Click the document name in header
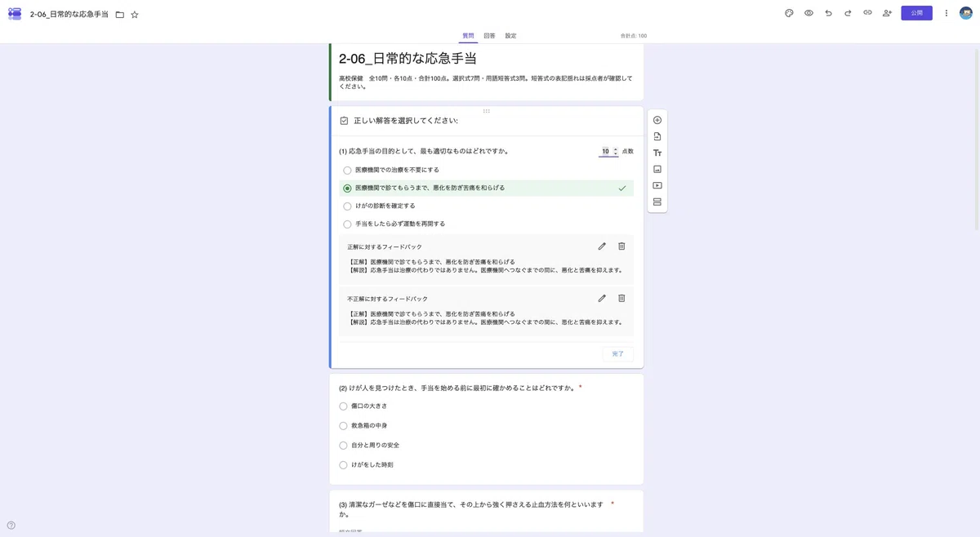Image resolution: width=980 pixels, height=537 pixels. click(x=69, y=15)
